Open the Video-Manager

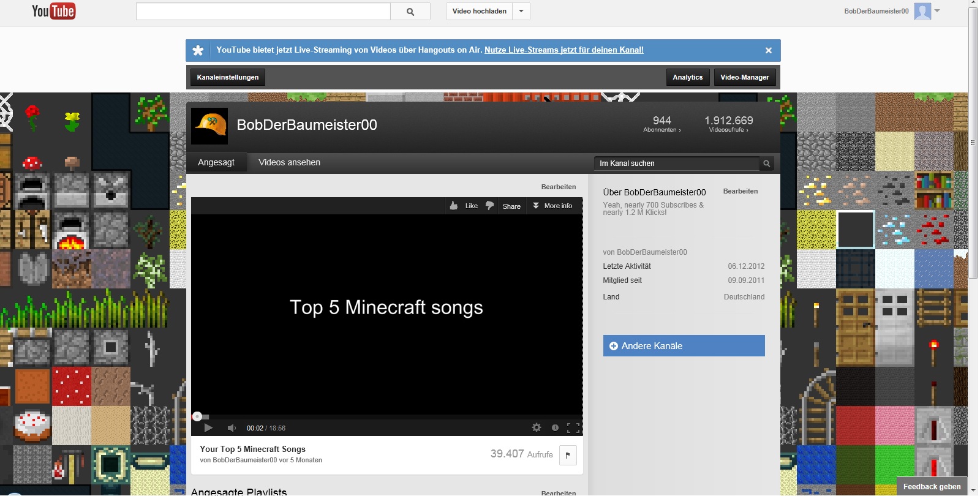click(x=744, y=77)
